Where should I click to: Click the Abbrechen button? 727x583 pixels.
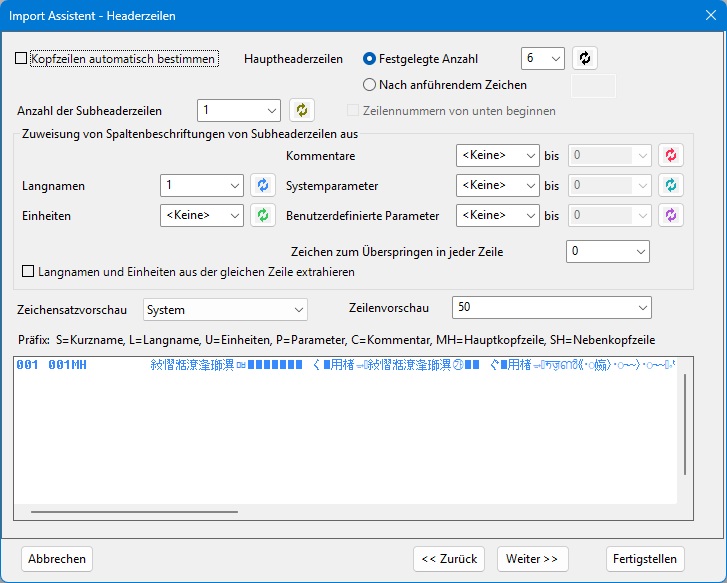(x=57, y=559)
